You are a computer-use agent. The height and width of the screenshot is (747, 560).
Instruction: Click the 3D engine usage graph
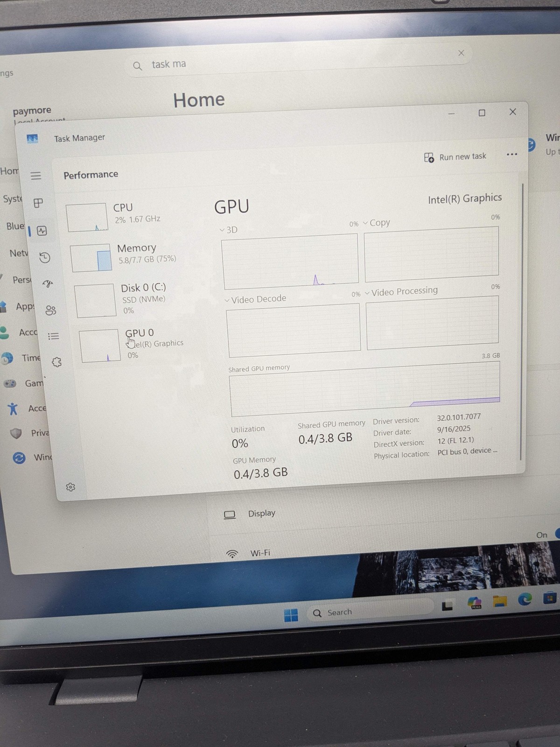tap(290, 261)
